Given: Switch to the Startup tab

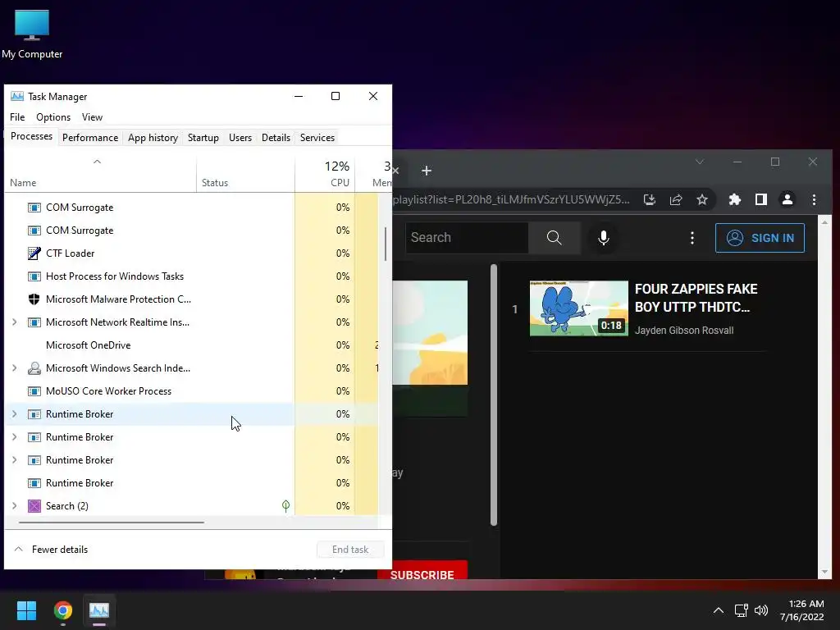Looking at the screenshot, I should point(203,138).
